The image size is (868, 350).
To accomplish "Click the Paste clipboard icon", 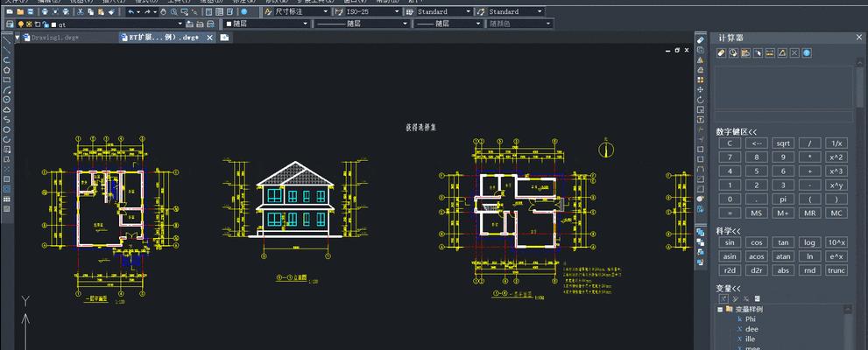I will [101, 11].
